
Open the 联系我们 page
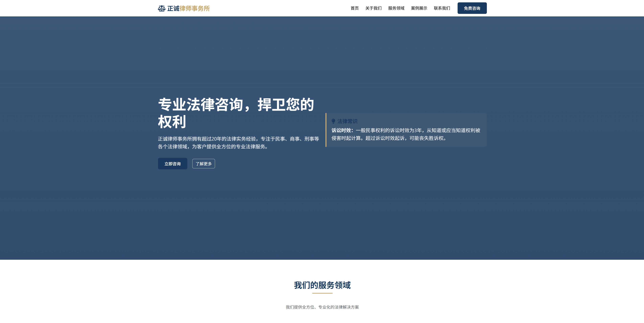click(442, 8)
